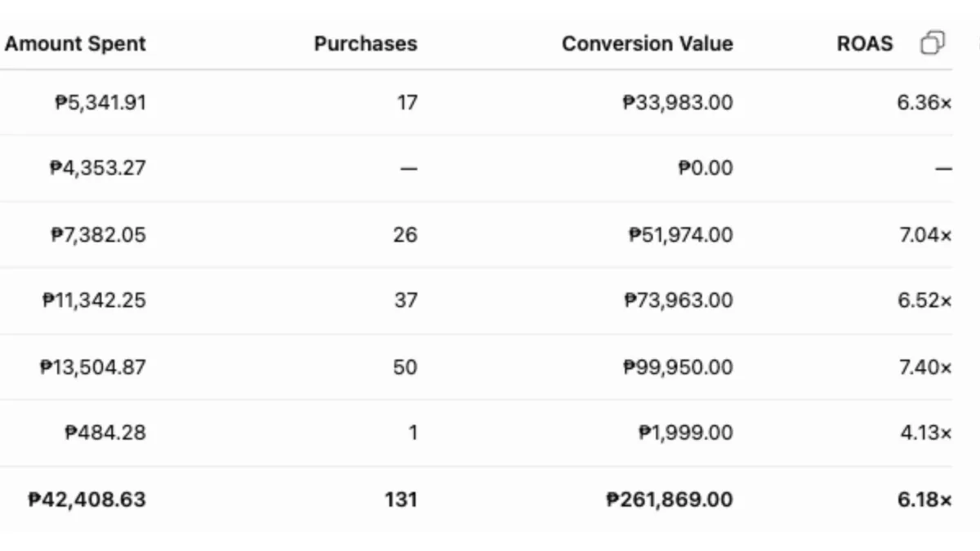Click the purchases value 50
Viewport: 980px width, 551px height.
405,367
